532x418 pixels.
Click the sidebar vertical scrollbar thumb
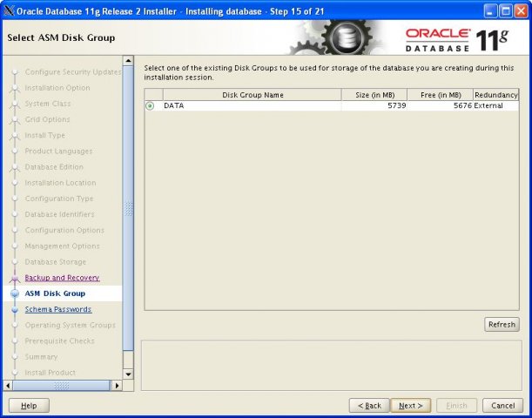pos(128,208)
